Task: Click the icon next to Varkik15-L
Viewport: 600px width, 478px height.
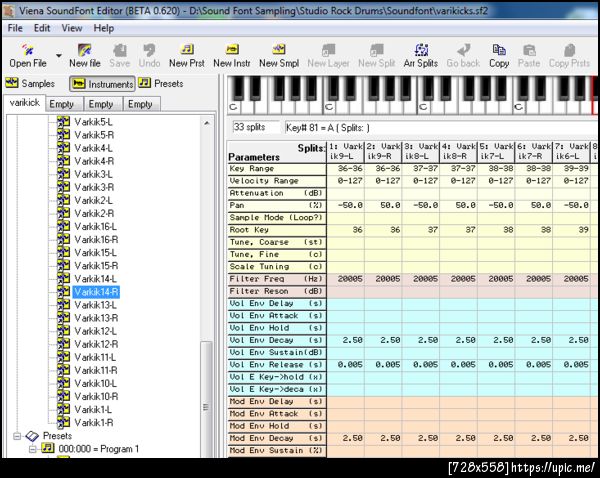Action: (64, 252)
